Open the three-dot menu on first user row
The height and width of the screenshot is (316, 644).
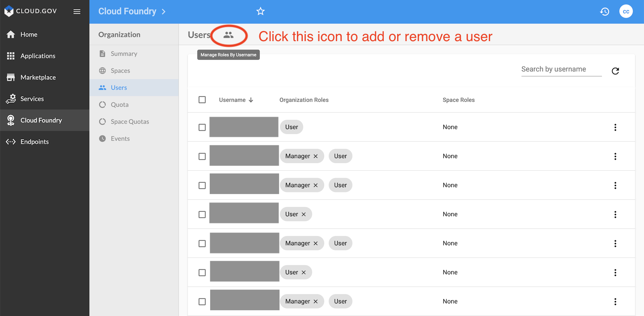click(x=615, y=127)
